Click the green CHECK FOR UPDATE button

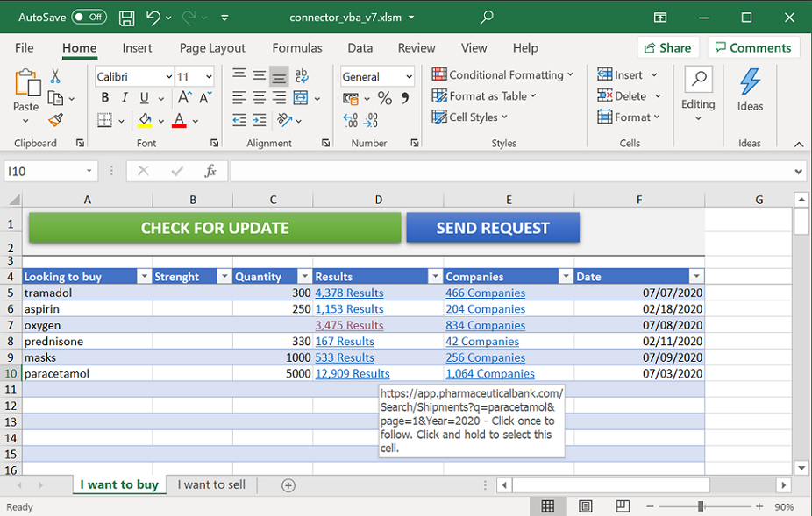pos(215,228)
